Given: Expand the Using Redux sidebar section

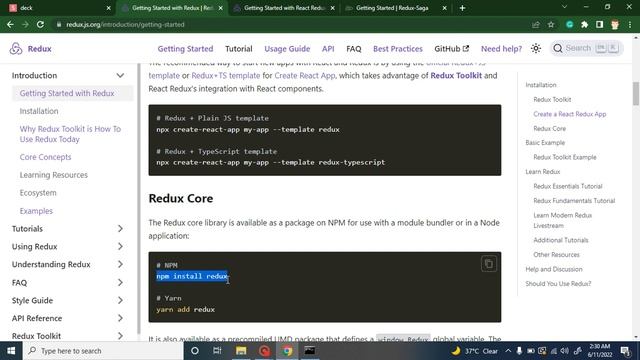Looking at the screenshot, I should click(x=120, y=247).
